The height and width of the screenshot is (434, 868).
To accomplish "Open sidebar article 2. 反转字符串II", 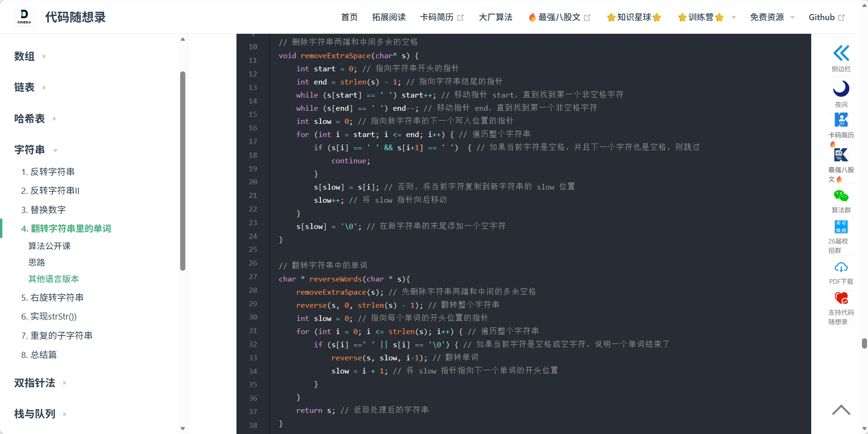I will pyautogui.click(x=50, y=190).
